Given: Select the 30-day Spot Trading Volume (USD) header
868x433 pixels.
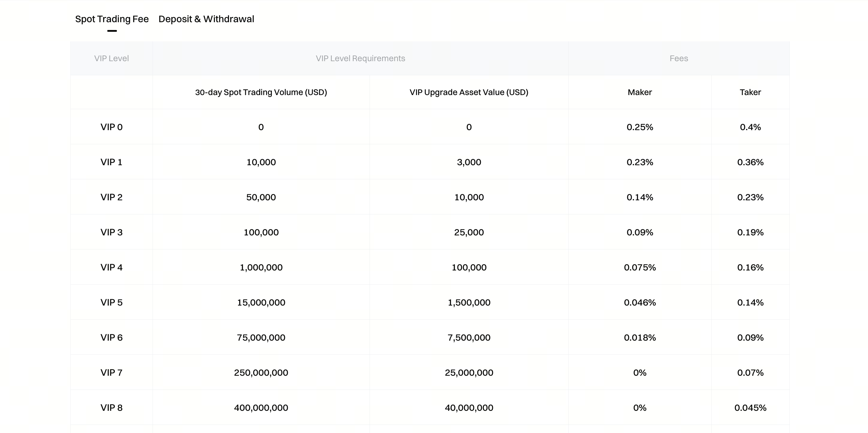Looking at the screenshot, I should 261,92.
